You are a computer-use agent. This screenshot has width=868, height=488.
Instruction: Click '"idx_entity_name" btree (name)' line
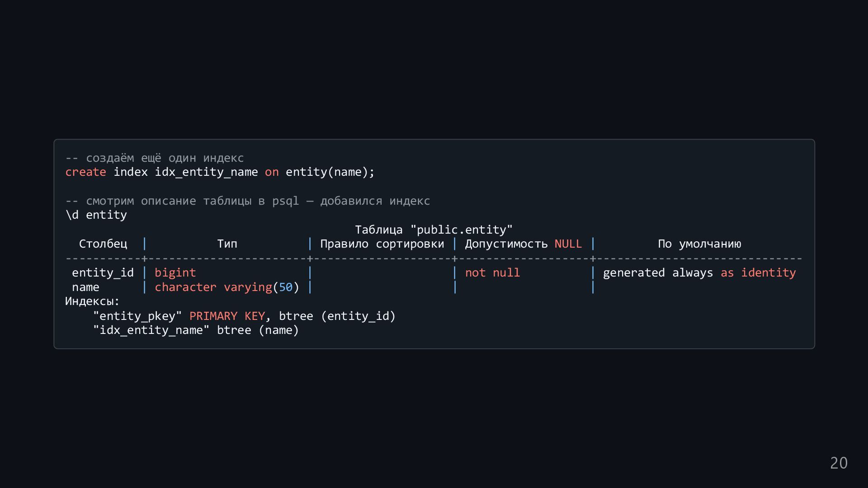coord(196,330)
